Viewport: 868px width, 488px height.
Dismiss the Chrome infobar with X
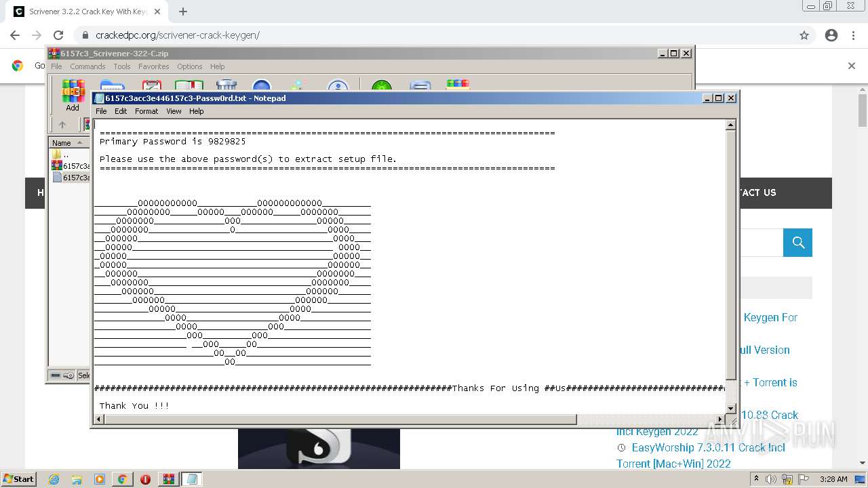coord(852,66)
